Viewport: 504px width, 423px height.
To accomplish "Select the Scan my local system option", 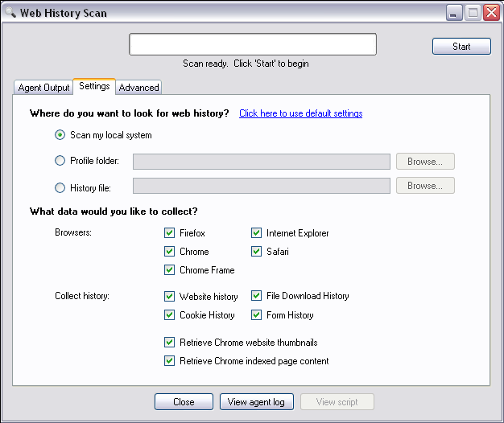I will pos(60,135).
